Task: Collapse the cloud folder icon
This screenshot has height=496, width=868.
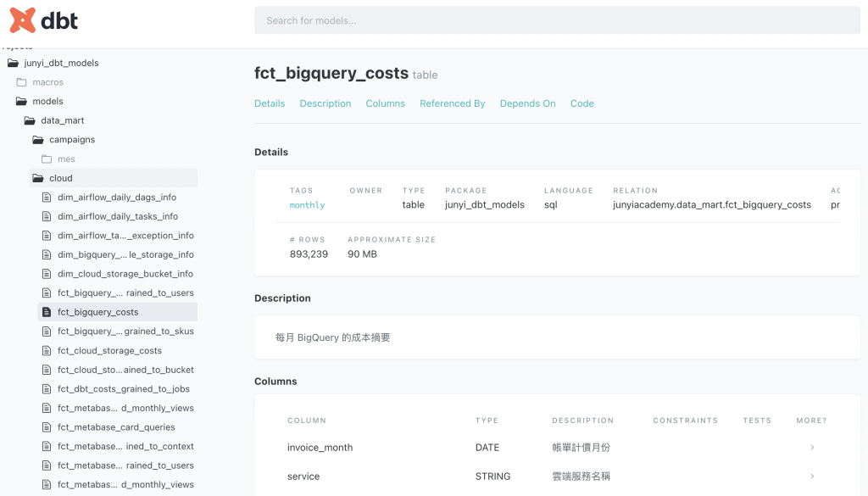Action: tap(38, 178)
